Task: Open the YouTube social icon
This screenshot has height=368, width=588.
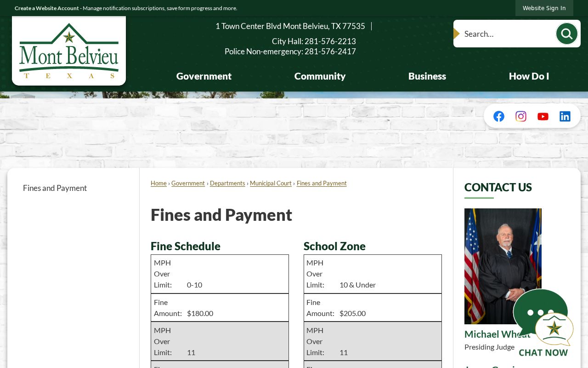Action: pyautogui.click(x=543, y=116)
